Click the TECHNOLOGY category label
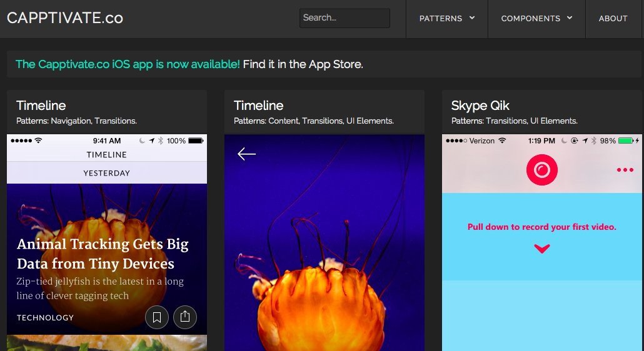The width and height of the screenshot is (644, 351). [45, 317]
